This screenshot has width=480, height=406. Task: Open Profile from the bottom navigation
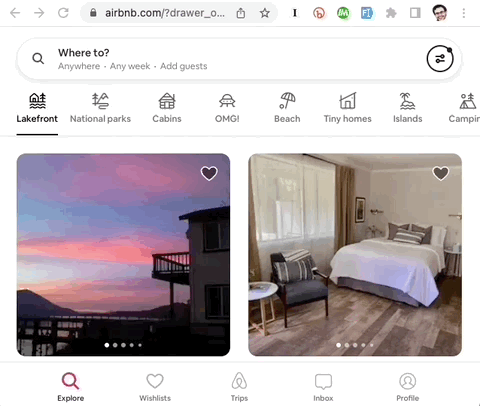pyautogui.click(x=408, y=387)
